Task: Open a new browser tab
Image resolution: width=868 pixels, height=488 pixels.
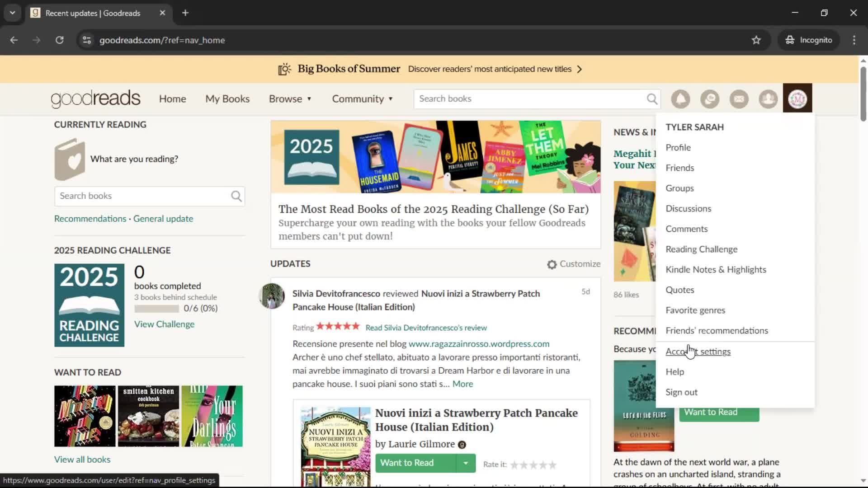Action: coord(185,13)
